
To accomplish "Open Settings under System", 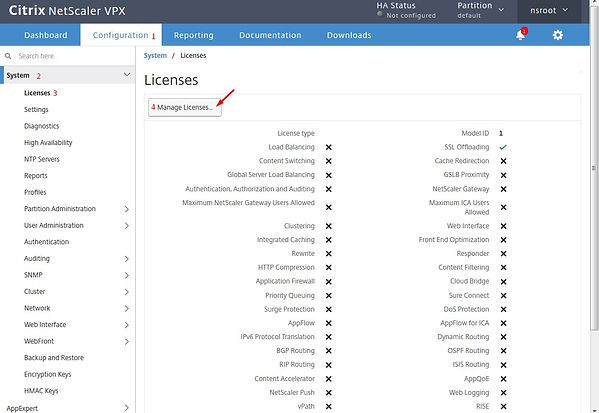I will pos(36,110).
